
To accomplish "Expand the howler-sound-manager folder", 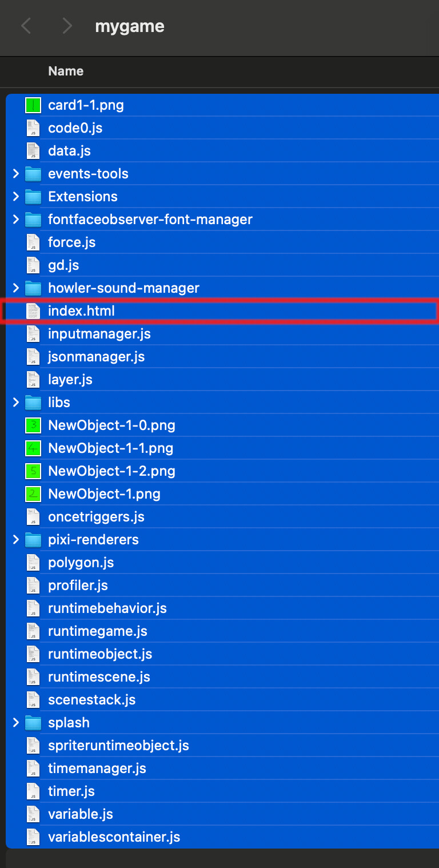I will point(15,288).
